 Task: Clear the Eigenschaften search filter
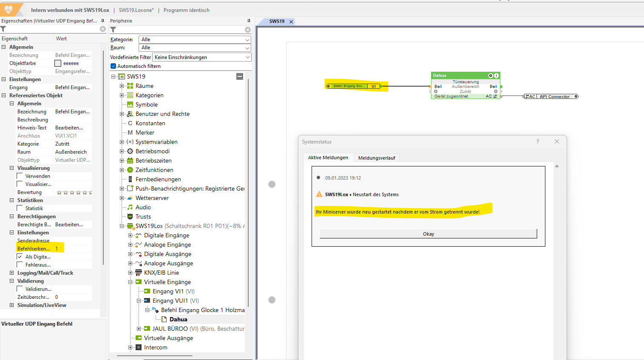pos(103,29)
